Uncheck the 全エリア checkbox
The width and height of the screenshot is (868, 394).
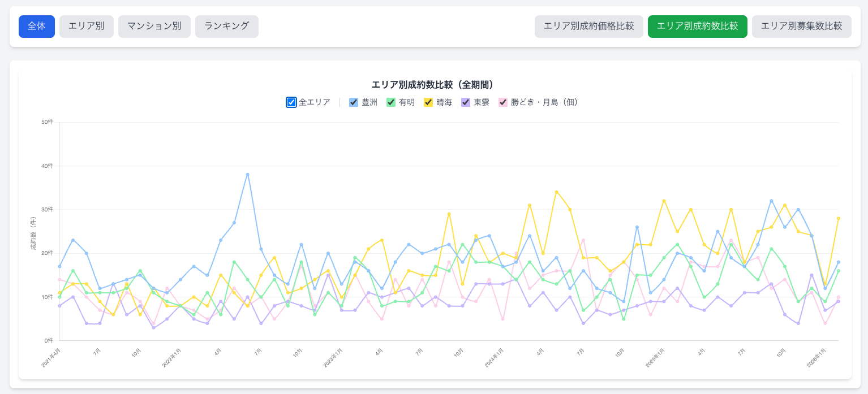(291, 102)
